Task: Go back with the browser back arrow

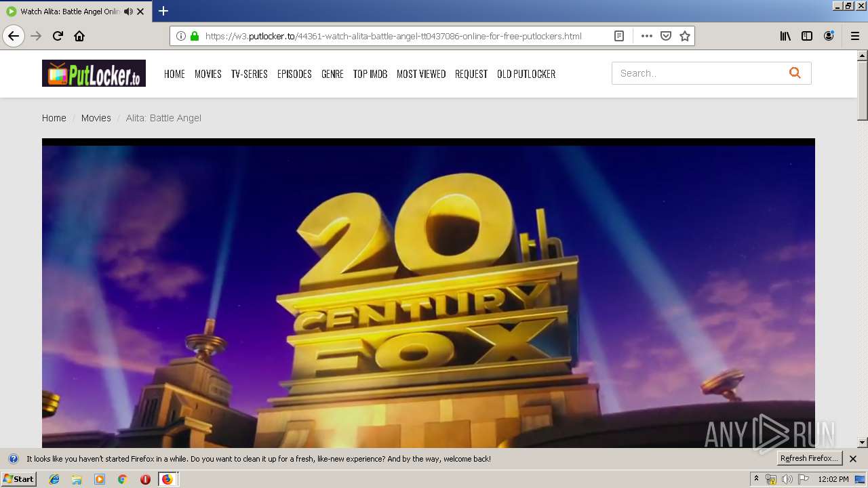Action: 14,36
